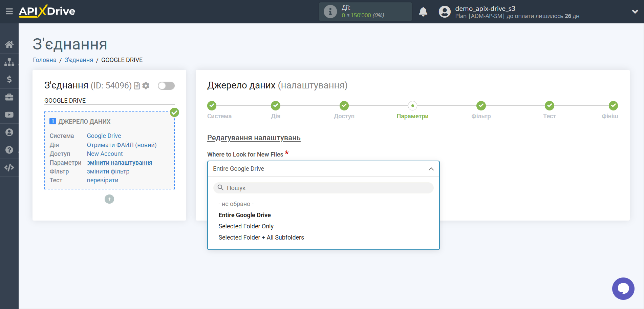Open the Головна breadcrumb link
The height and width of the screenshot is (309, 644).
tap(45, 60)
